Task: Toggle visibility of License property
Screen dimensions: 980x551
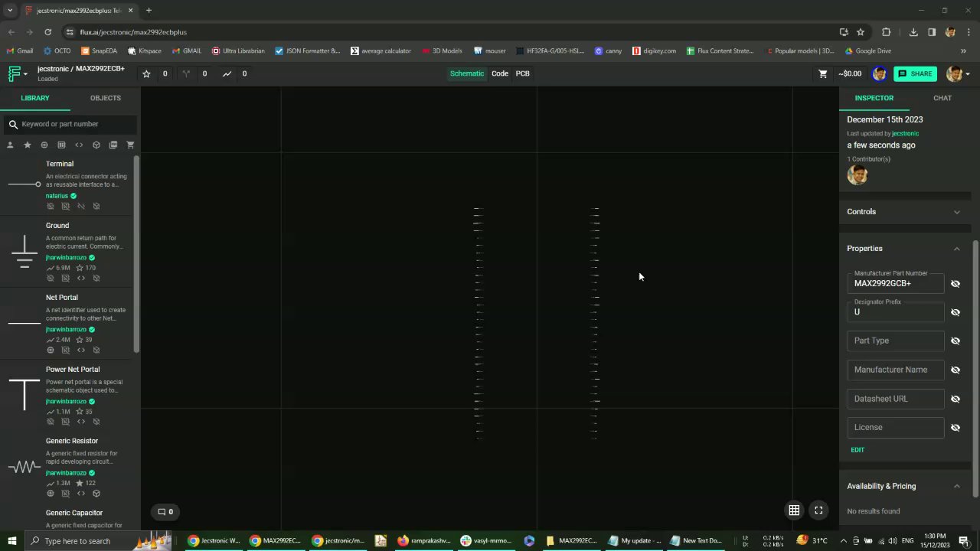Action: [x=955, y=428]
